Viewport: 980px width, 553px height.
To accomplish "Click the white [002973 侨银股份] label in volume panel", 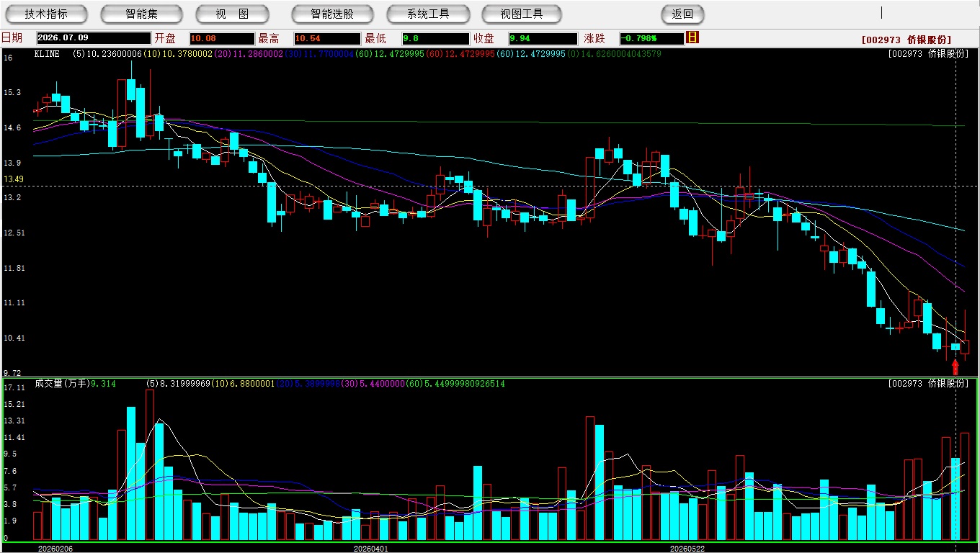I will pyautogui.click(x=929, y=384).
